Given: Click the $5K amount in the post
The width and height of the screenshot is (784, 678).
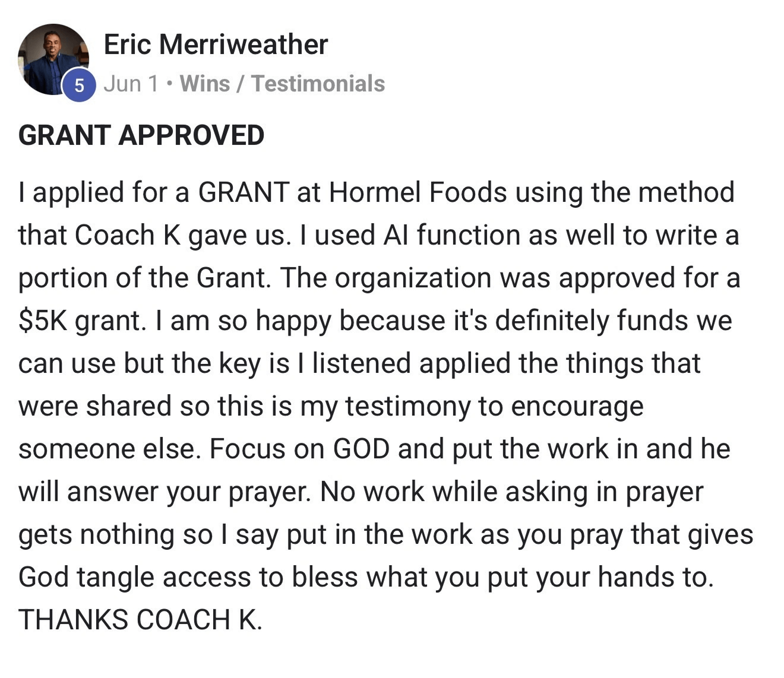Looking at the screenshot, I should coord(43,321).
